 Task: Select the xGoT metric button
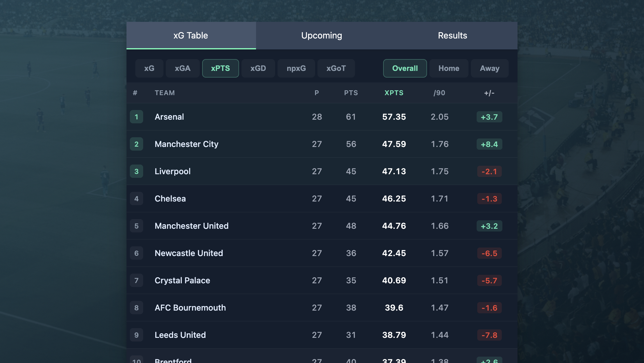tap(336, 68)
